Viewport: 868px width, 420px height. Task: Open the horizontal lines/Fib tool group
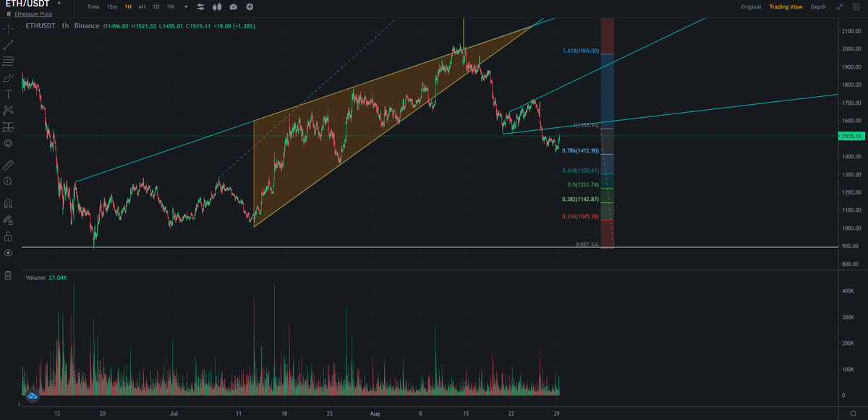pos(8,61)
